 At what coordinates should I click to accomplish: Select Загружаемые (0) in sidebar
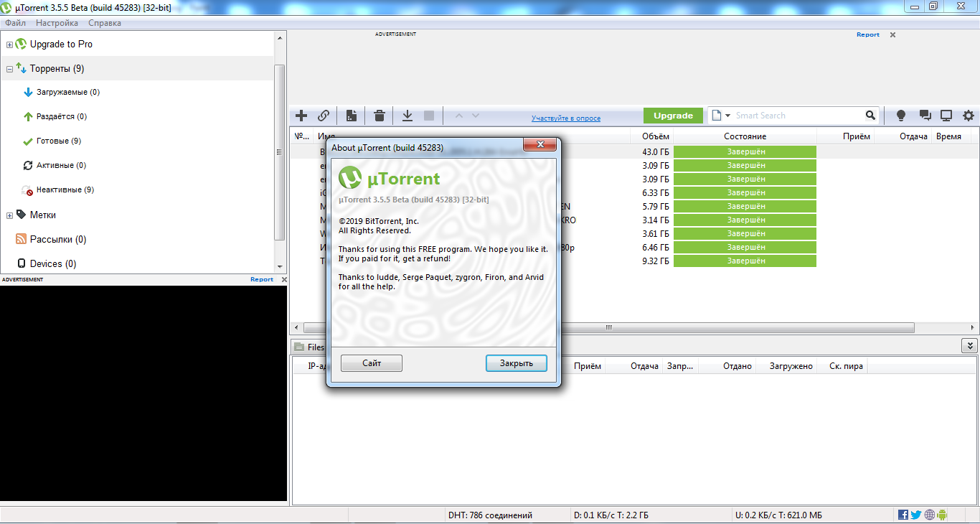pyautogui.click(x=68, y=93)
